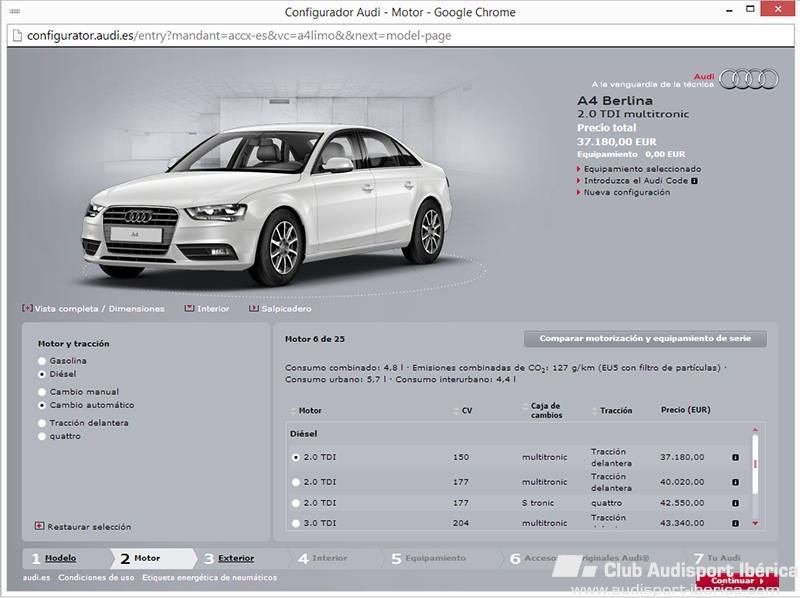Click engine list scroll down arrow

point(755,524)
